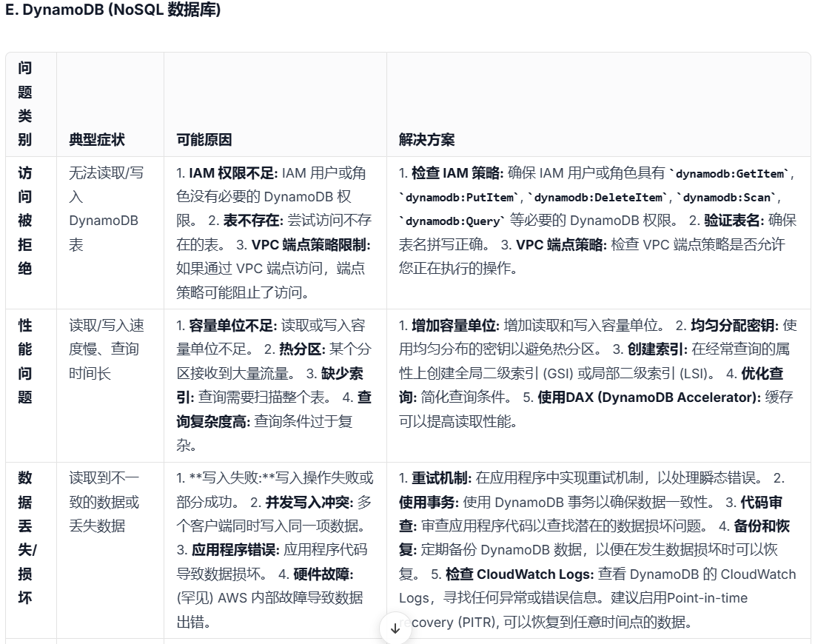Click bold text '并发写入冲突'
This screenshot has height=644, width=815.
[x=309, y=502]
